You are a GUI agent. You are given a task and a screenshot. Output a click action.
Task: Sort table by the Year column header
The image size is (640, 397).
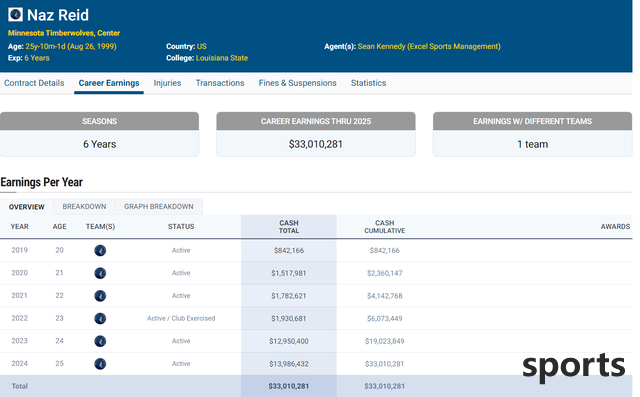click(20, 226)
